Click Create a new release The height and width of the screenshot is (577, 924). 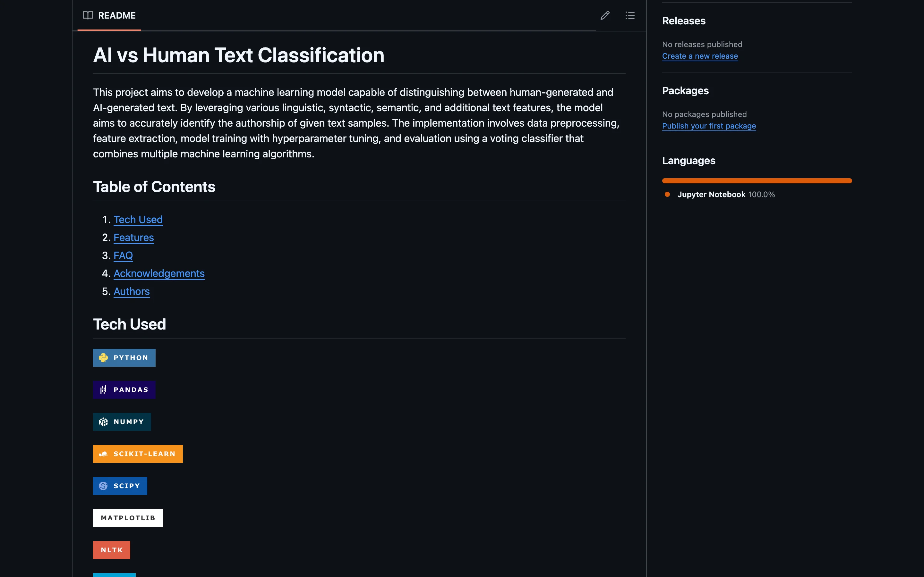click(699, 56)
